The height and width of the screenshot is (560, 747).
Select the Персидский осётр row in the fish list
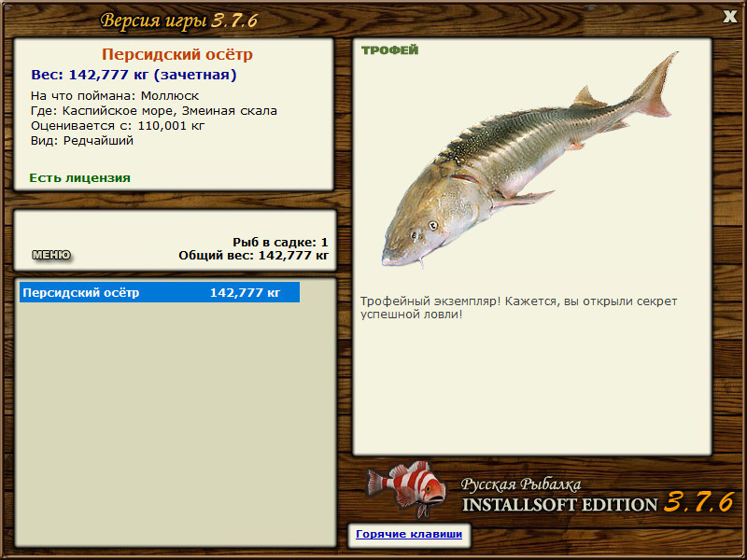coord(160,292)
